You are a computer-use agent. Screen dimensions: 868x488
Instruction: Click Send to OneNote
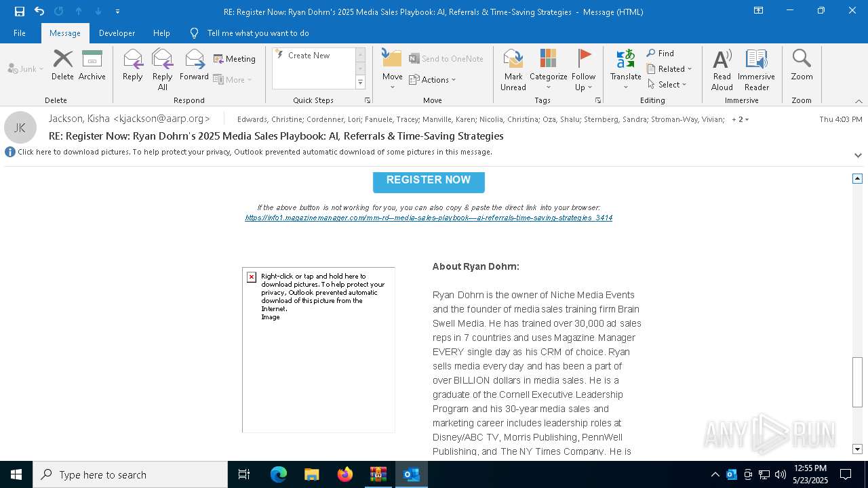pyautogui.click(x=446, y=59)
